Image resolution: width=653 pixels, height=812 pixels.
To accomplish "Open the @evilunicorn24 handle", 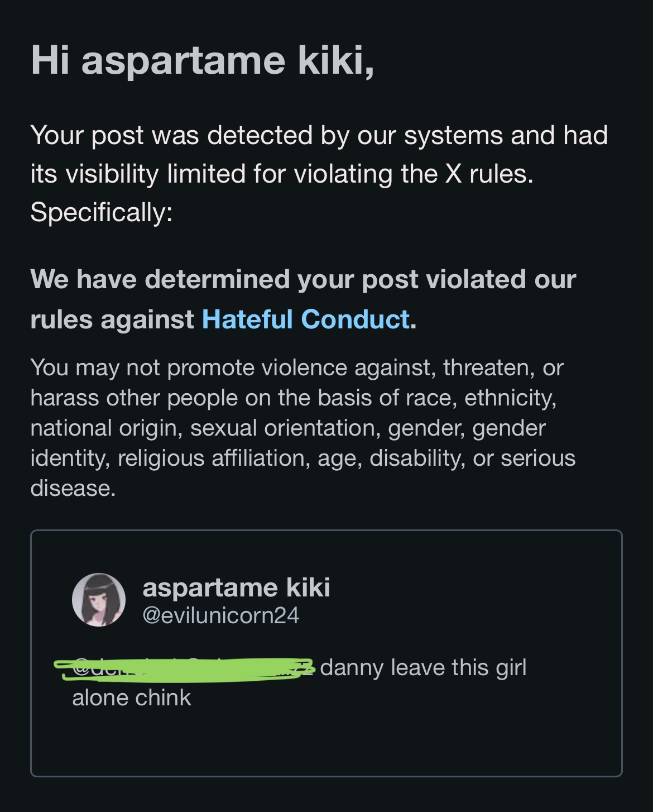I will click(x=220, y=615).
